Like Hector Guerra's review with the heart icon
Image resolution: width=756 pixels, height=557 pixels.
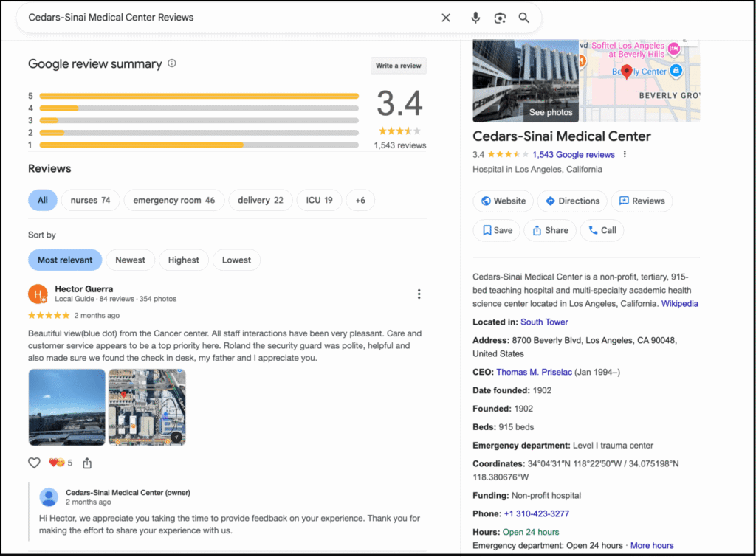coord(34,463)
